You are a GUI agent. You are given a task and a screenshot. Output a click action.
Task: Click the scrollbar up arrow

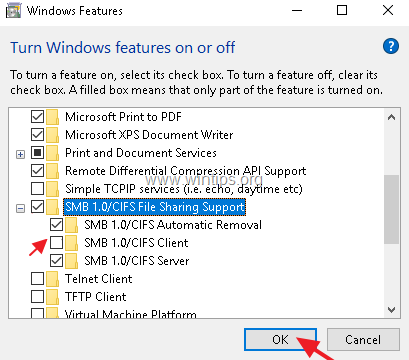[392, 117]
